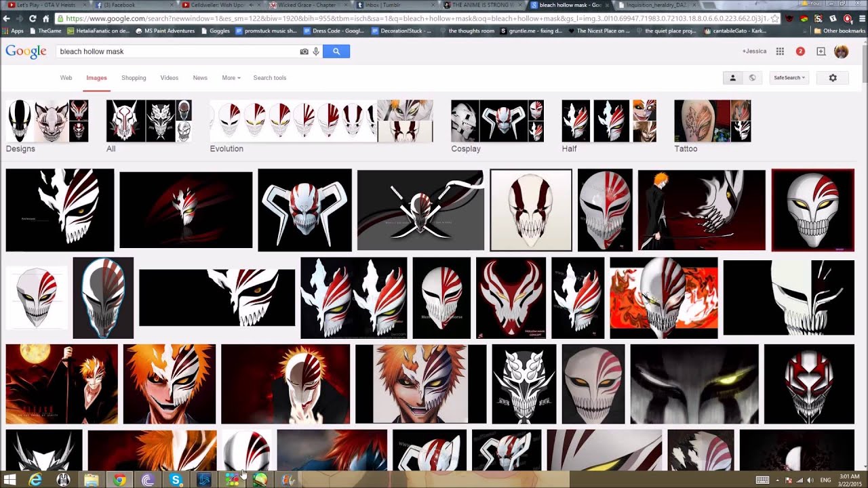Launch Internet Explorer from taskbar

point(35,480)
